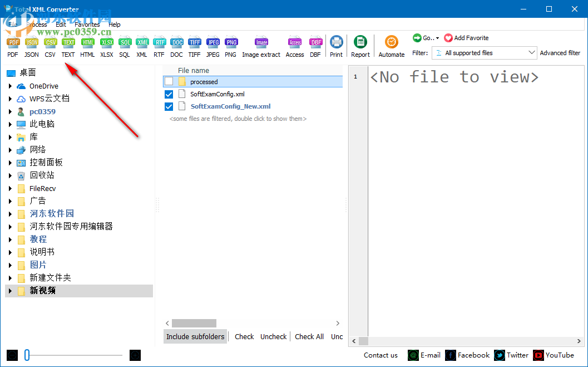Open the Print function
This screenshot has width=588, height=367.
click(x=336, y=46)
